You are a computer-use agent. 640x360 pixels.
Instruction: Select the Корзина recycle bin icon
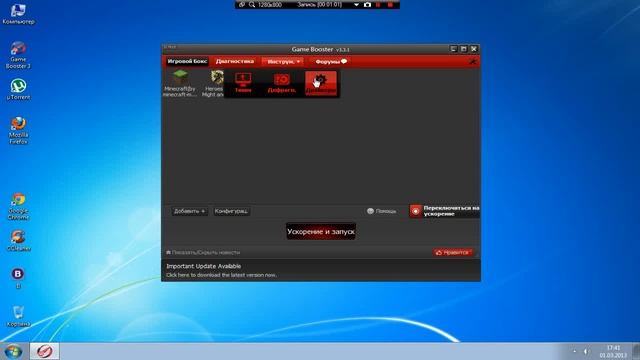click(x=18, y=316)
